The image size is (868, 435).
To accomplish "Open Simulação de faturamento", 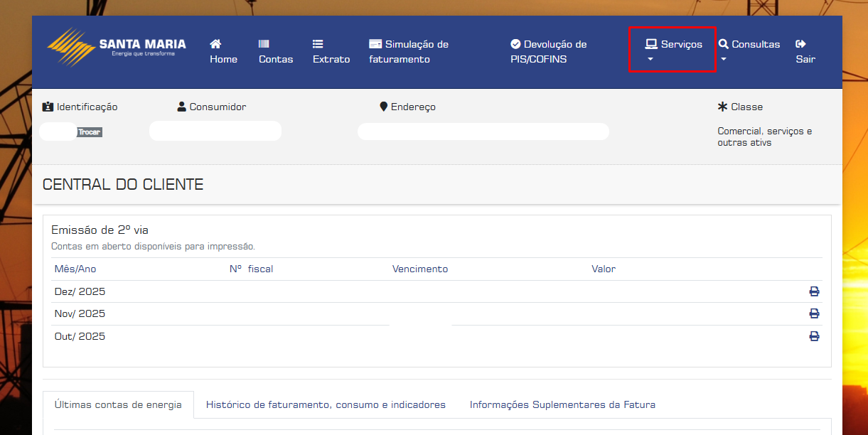I will 409,51.
